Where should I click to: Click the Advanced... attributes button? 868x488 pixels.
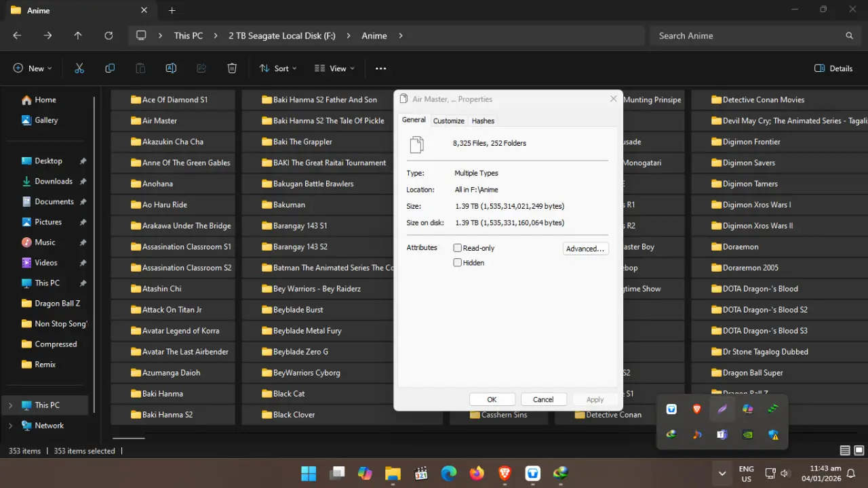click(x=585, y=249)
